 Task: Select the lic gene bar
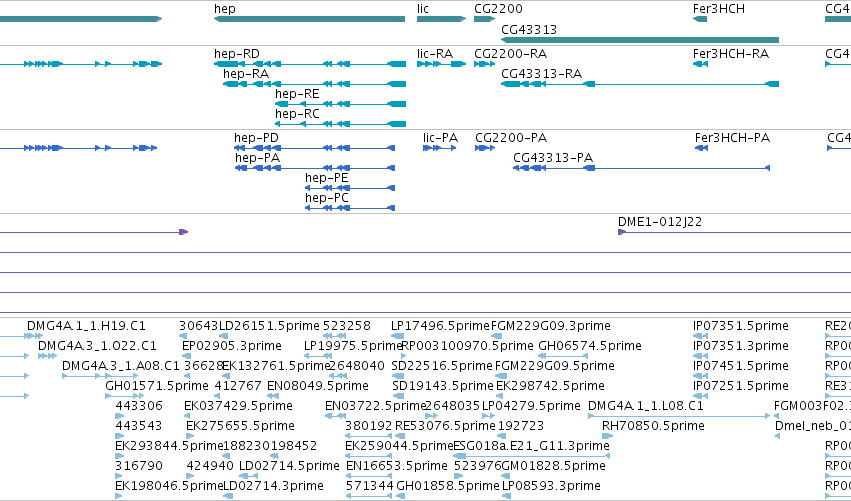pyautogui.click(x=441, y=19)
